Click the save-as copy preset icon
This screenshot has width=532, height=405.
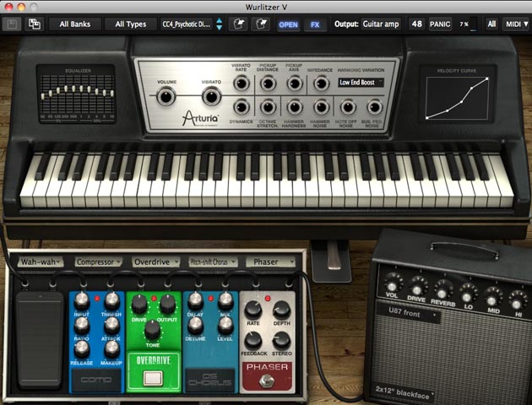[35, 24]
